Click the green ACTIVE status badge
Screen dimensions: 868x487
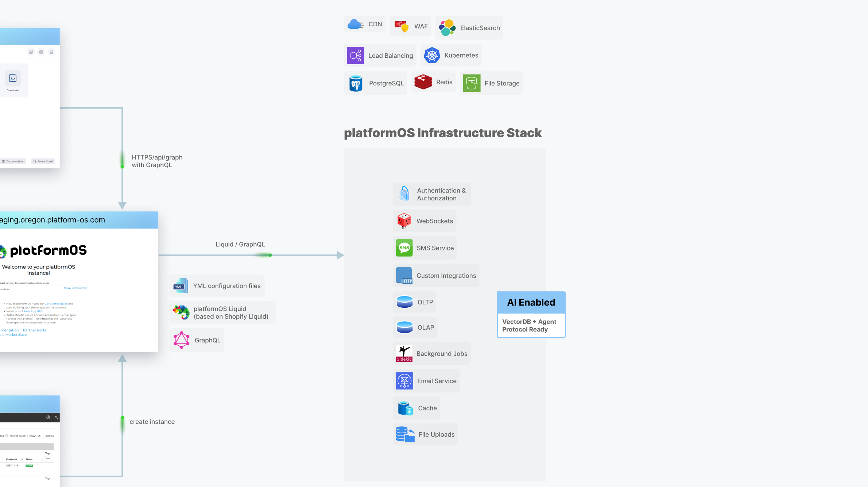30,466
